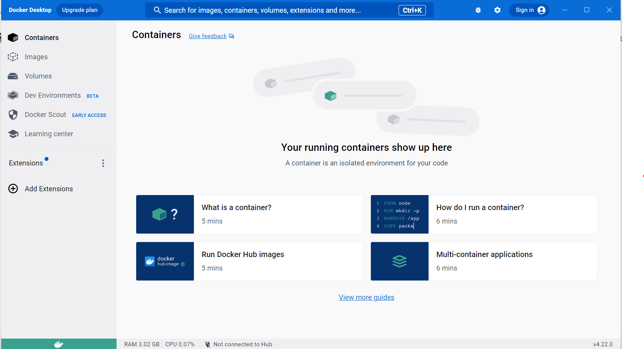Click the Not connected to Hub text
The height and width of the screenshot is (349, 644).
[243, 344]
